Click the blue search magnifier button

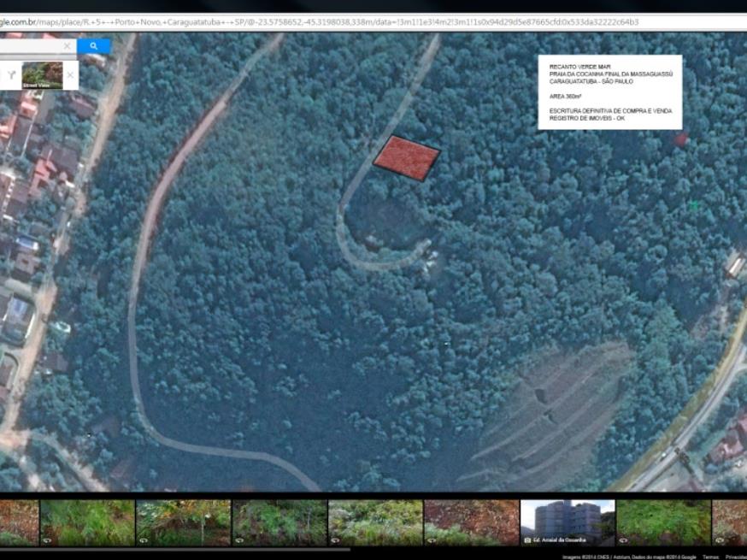(94, 46)
